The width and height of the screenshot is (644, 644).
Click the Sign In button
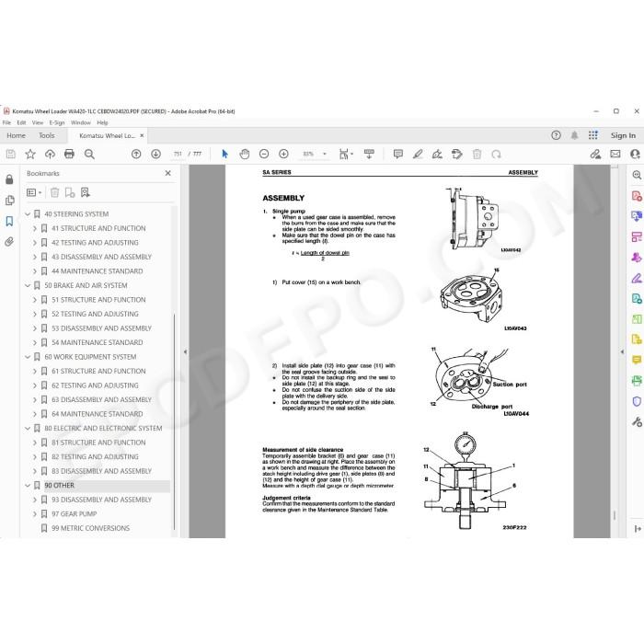623,135
